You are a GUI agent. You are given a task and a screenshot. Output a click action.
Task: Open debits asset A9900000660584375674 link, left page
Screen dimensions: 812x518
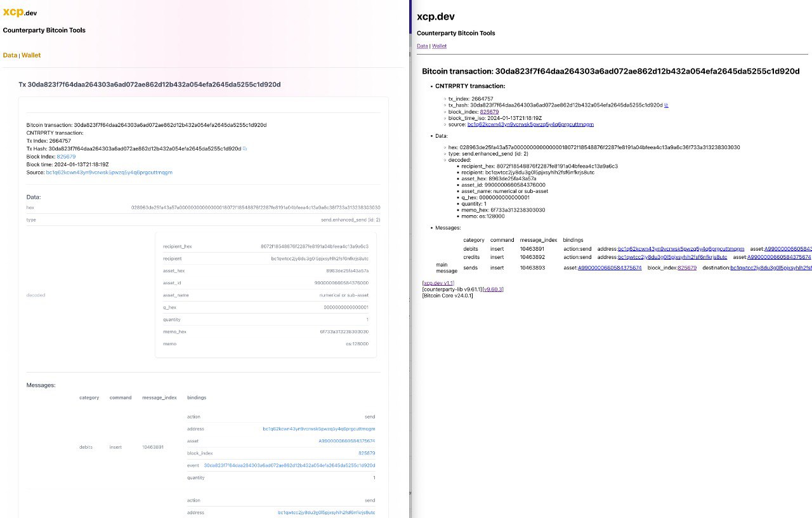click(x=346, y=441)
